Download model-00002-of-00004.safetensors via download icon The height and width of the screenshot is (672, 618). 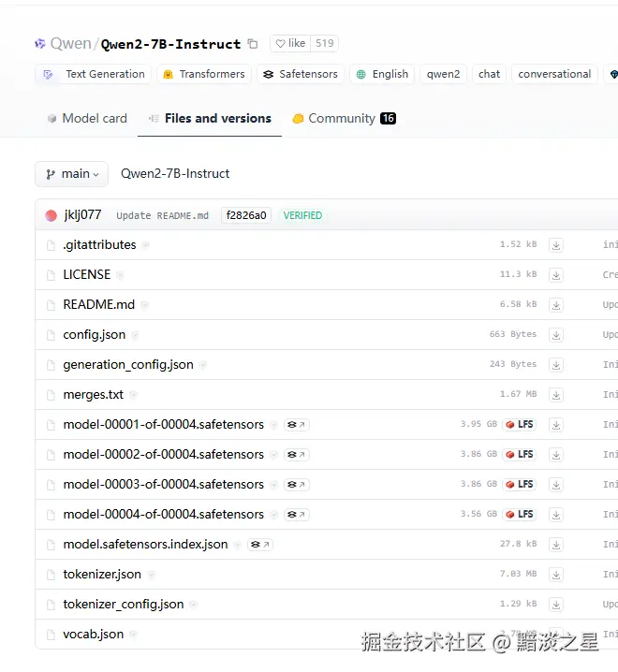556,455
